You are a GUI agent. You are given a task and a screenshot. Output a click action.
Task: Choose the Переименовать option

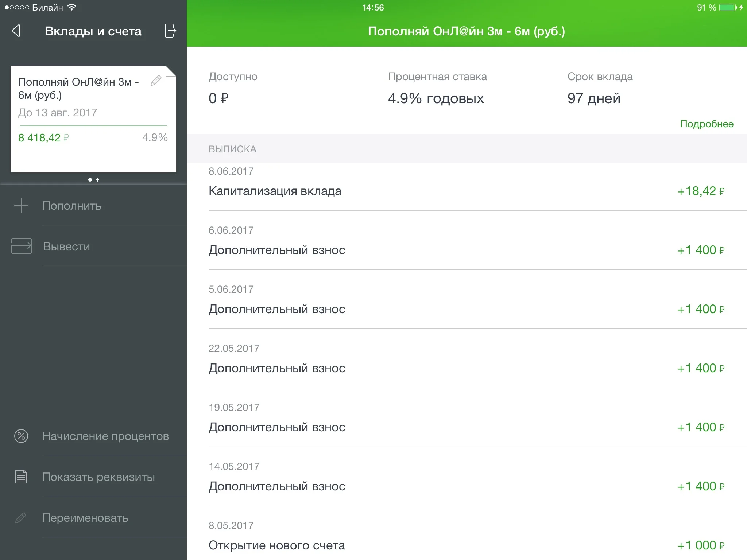85,518
